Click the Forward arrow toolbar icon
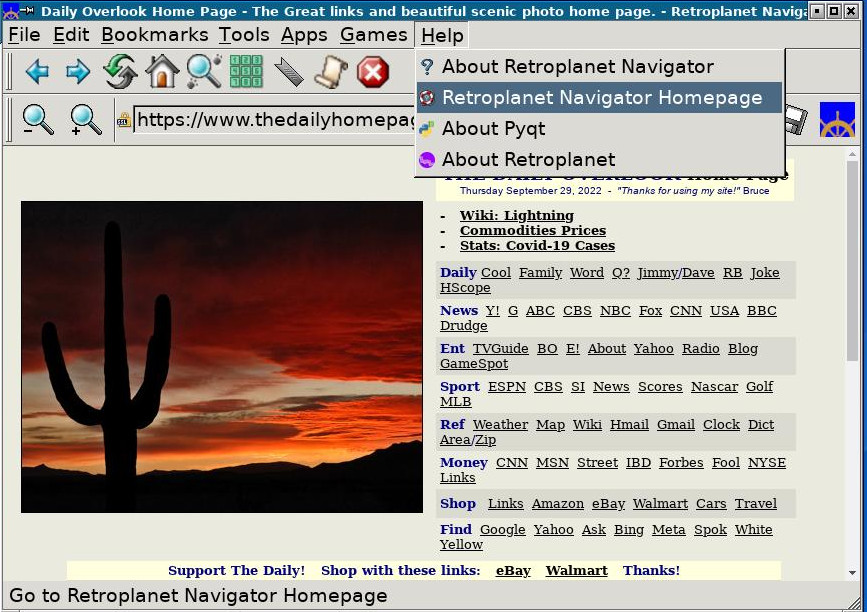Image resolution: width=867 pixels, height=612 pixels. (78, 71)
